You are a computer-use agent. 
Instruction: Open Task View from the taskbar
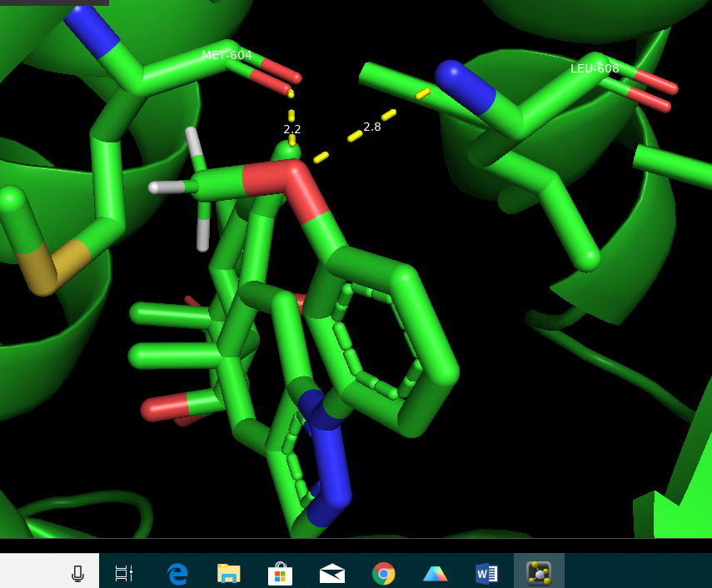tap(124, 573)
